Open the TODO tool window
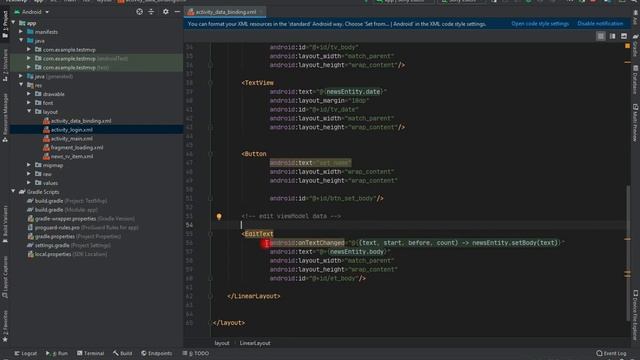The width and height of the screenshot is (640, 360). point(196,353)
